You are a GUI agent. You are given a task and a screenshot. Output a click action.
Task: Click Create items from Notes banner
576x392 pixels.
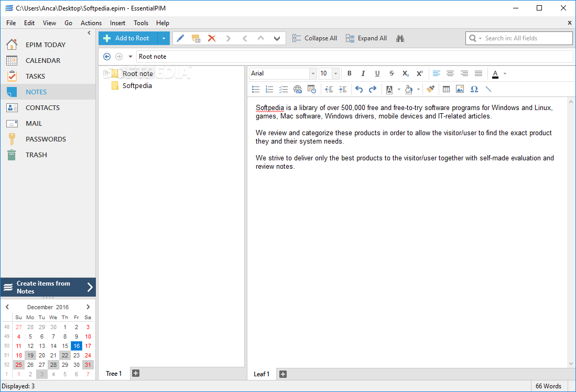coord(48,287)
